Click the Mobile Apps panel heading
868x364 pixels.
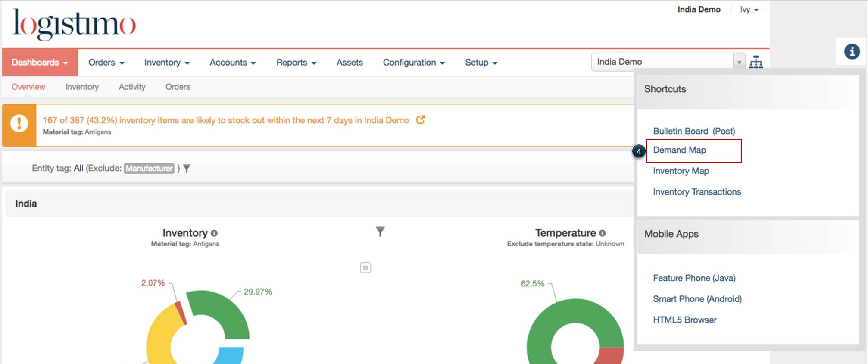671,234
